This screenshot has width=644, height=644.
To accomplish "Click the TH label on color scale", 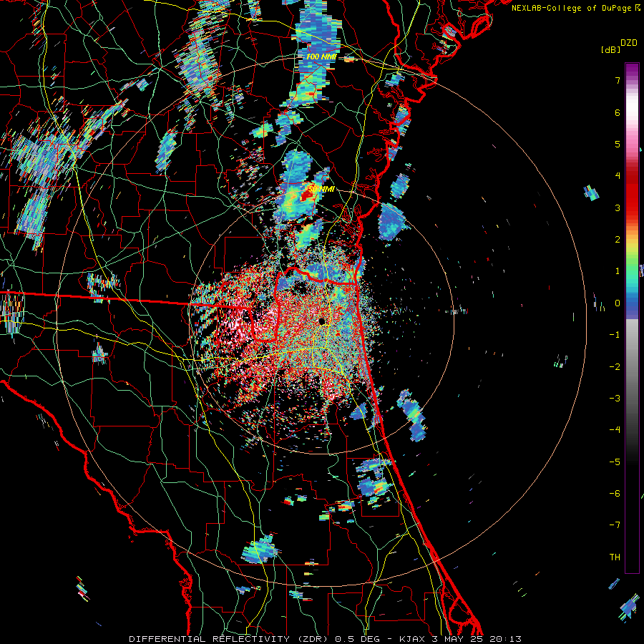I will pyautogui.click(x=615, y=557).
